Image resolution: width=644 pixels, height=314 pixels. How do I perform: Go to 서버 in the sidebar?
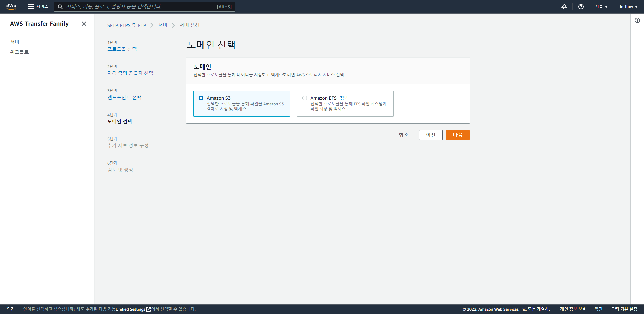point(15,42)
